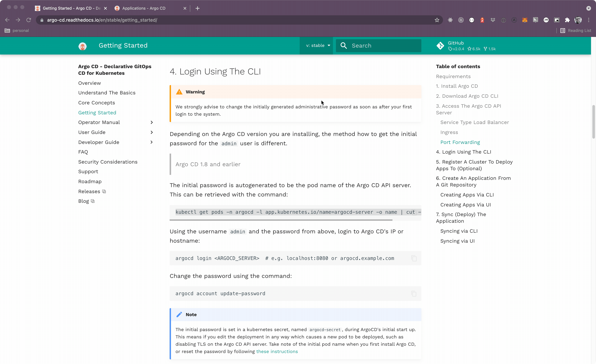
Task: Go back to the previous page
Action: tap(7, 20)
